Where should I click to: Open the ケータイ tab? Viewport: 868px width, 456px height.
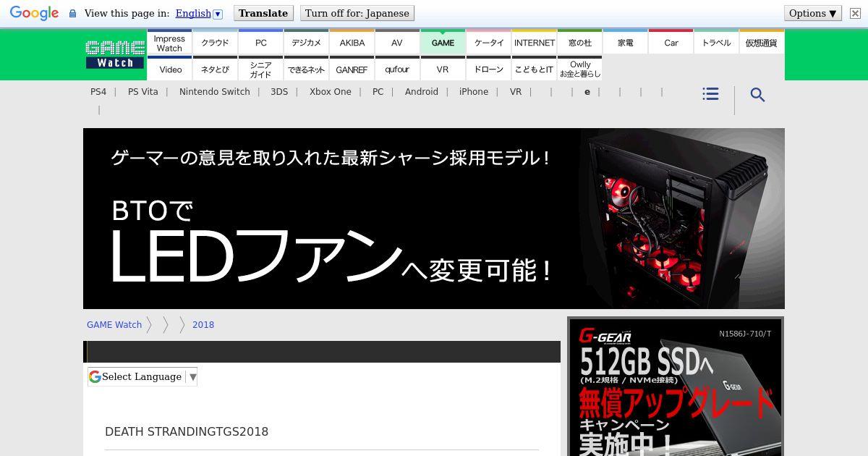488,43
